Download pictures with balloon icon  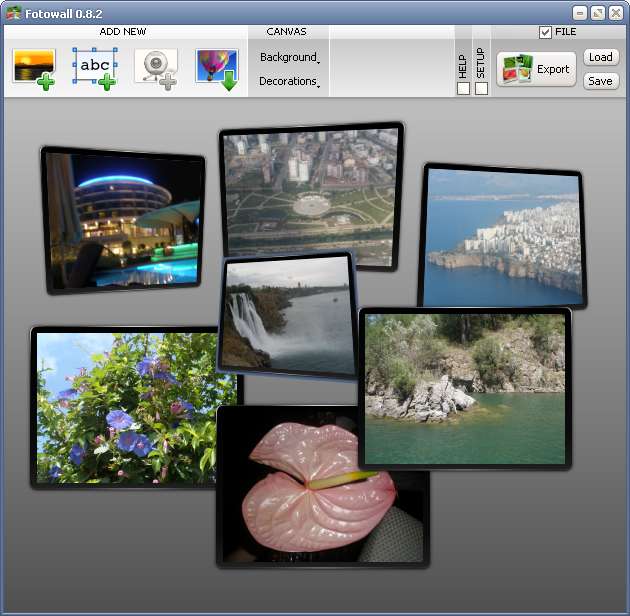tap(217, 69)
